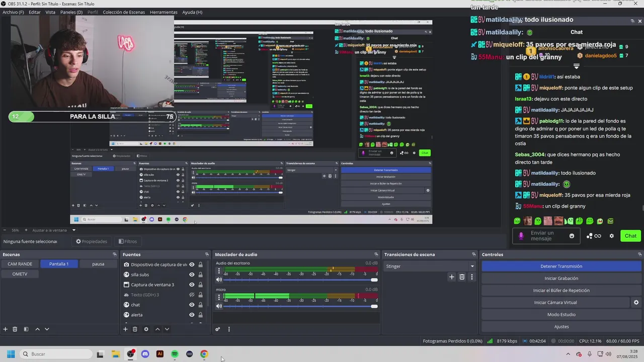Screen dimensions: 644x362
Task: Undock the Controles panel
Action: [639, 254]
